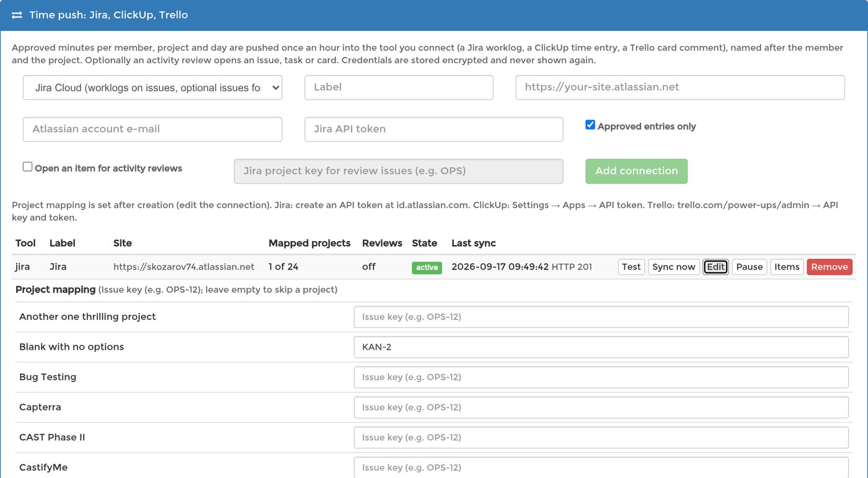The image size is (868, 478).
Task: Click the 'Last sync' column header
Action: [x=474, y=243]
